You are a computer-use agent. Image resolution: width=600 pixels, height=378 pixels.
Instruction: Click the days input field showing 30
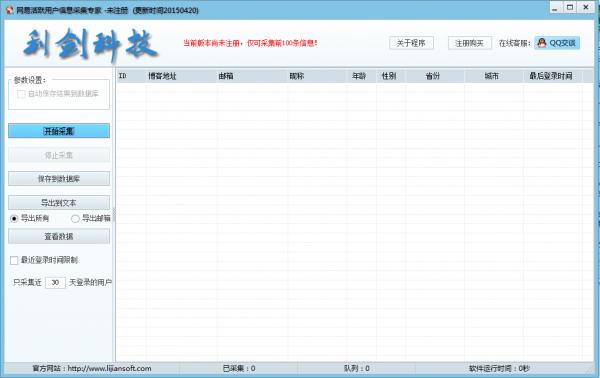click(x=55, y=282)
